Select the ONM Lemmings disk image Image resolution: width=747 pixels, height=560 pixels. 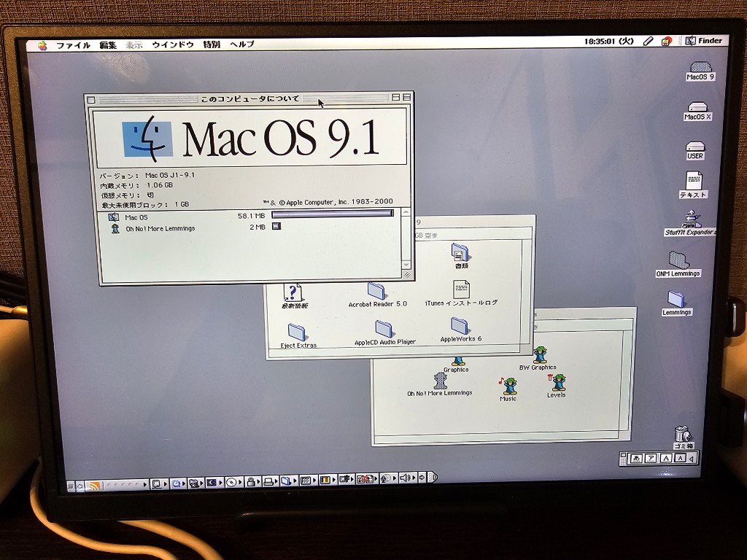[678, 264]
